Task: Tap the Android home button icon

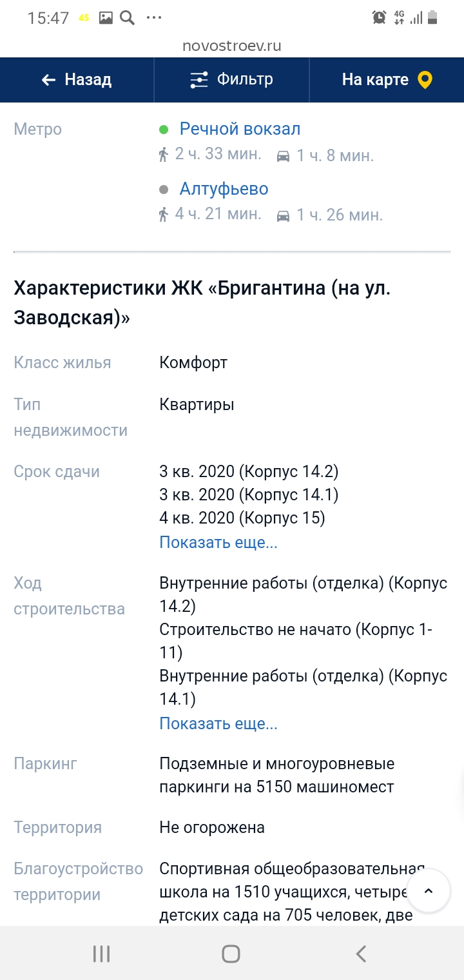Action: 231,954
